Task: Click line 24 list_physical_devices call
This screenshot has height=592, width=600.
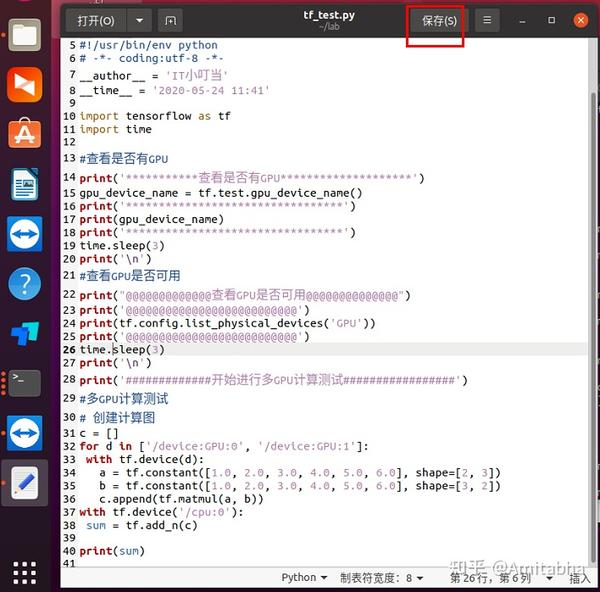Action: point(227,323)
